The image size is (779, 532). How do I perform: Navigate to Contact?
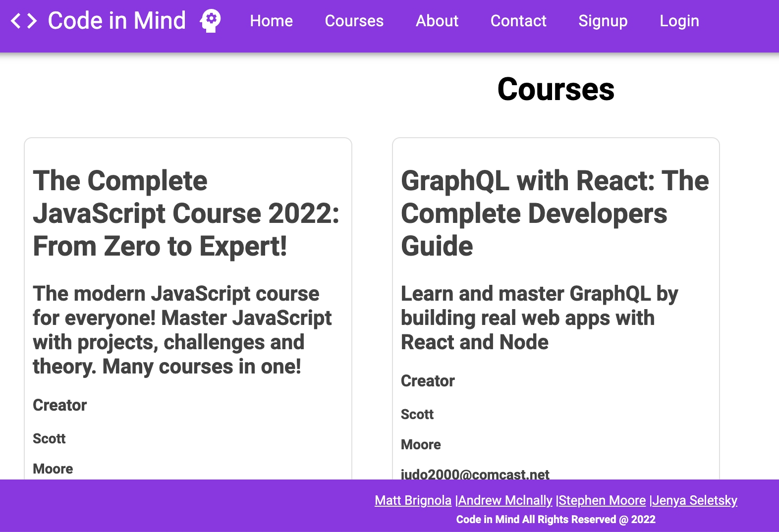pos(518,21)
